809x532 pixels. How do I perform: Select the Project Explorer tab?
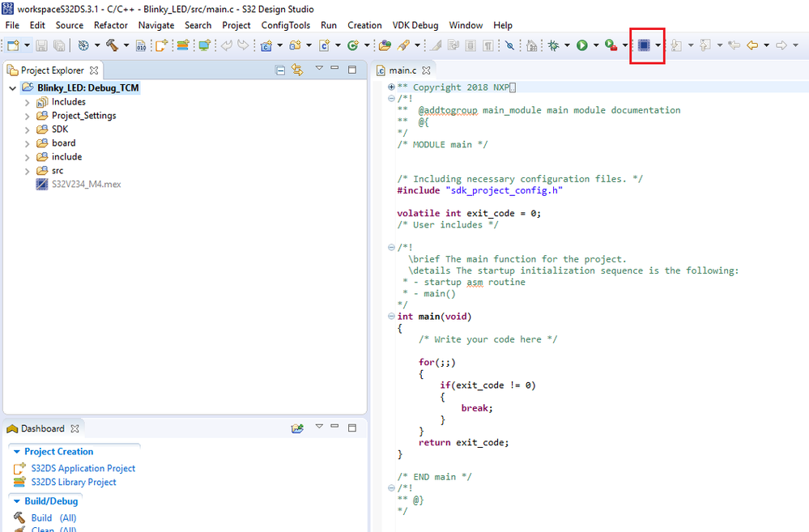pyautogui.click(x=52, y=70)
